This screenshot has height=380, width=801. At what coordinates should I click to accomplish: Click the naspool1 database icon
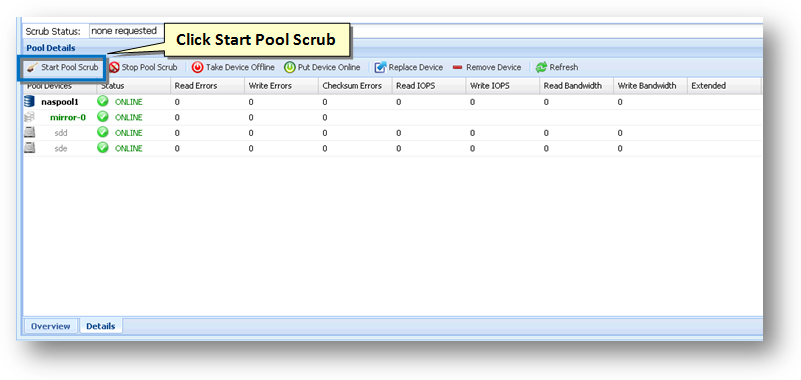(x=30, y=102)
